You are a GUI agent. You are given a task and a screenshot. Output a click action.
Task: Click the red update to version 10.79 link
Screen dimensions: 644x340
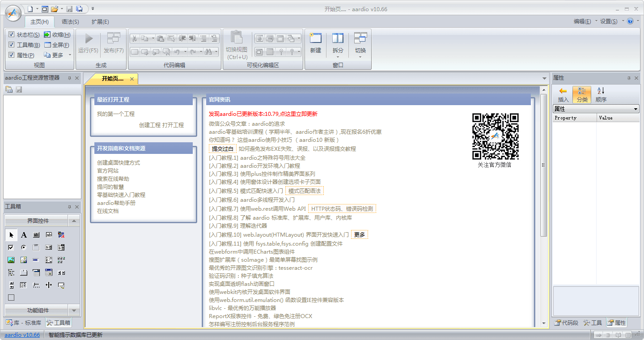tap(263, 114)
